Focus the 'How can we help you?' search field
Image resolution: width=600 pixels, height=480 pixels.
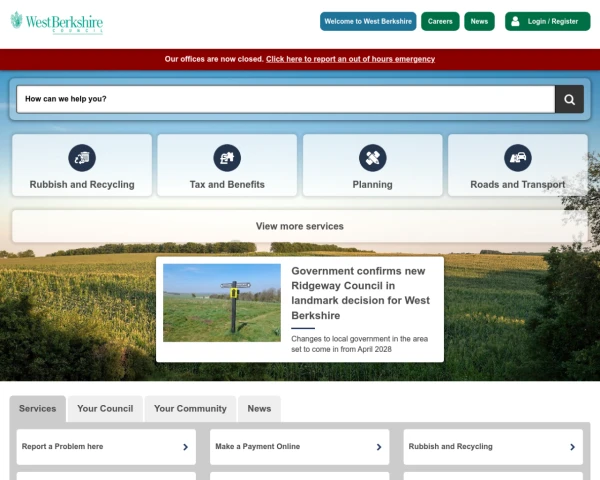click(x=285, y=100)
